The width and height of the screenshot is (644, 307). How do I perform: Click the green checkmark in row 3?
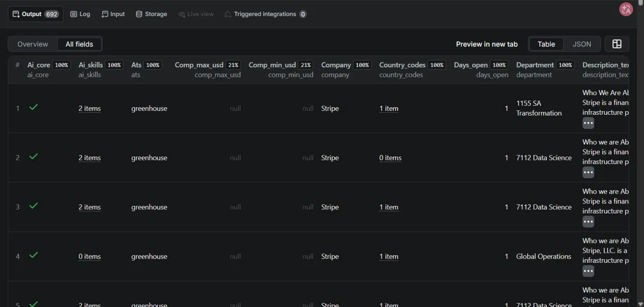pos(33,206)
